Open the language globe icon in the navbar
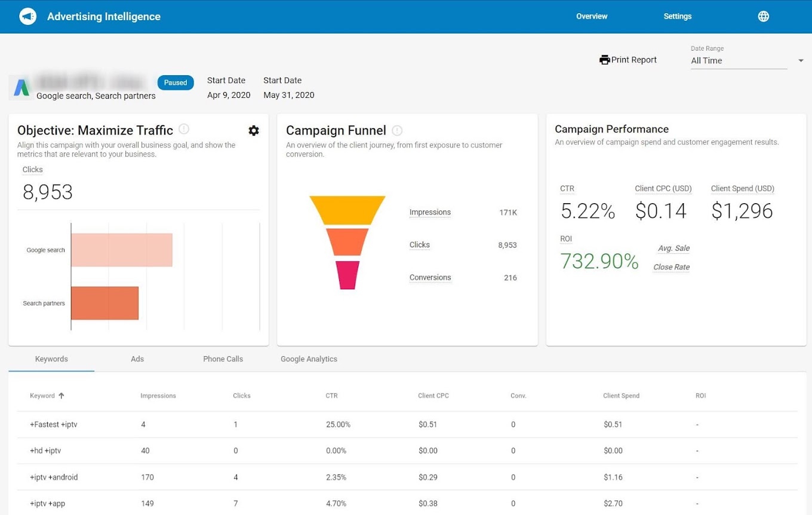 (763, 16)
